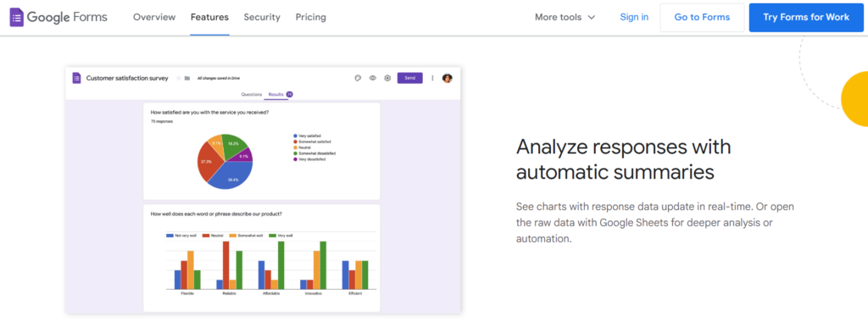Click the preview eye icon
Image resolution: width=868 pixels, height=322 pixels.
pyautogui.click(x=373, y=78)
